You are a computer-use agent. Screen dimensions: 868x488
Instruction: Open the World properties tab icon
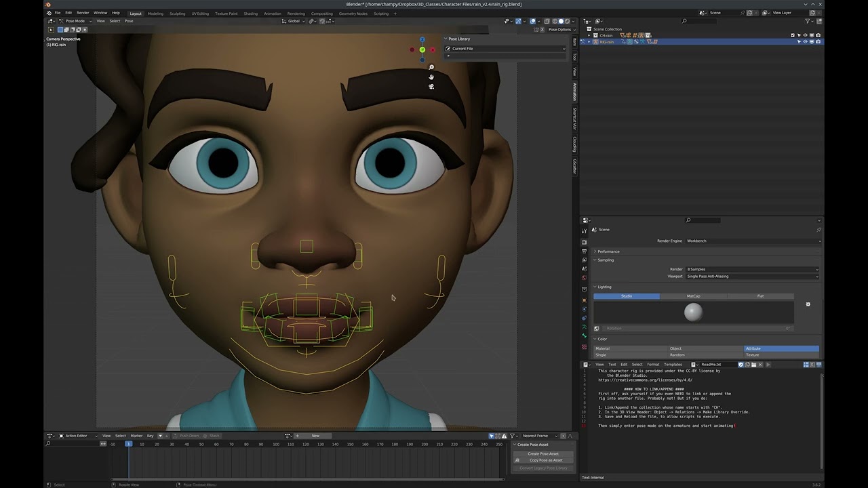click(x=584, y=277)
